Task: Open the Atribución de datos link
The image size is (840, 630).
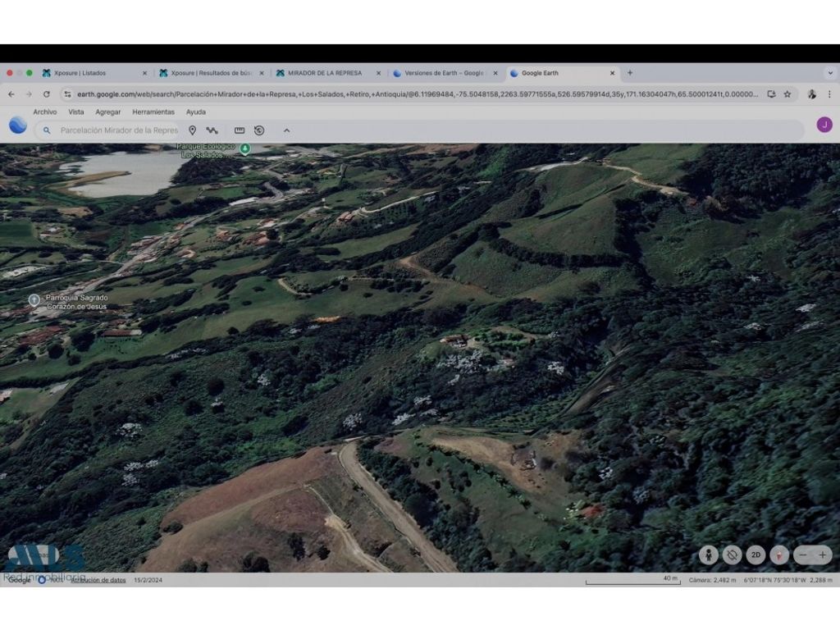Action: point(98,580)
